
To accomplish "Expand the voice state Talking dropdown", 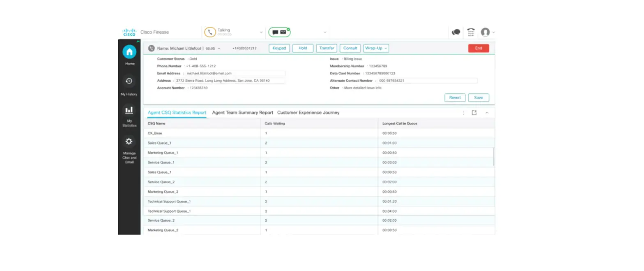I will pyautogui.click(x=261, y=32).
